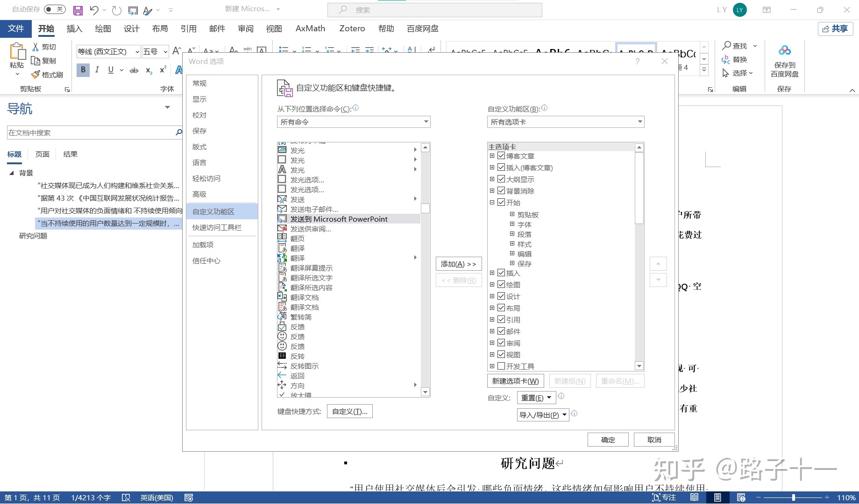Click Save to Baidu Netdisk cloud icon

tap(785, 50)
